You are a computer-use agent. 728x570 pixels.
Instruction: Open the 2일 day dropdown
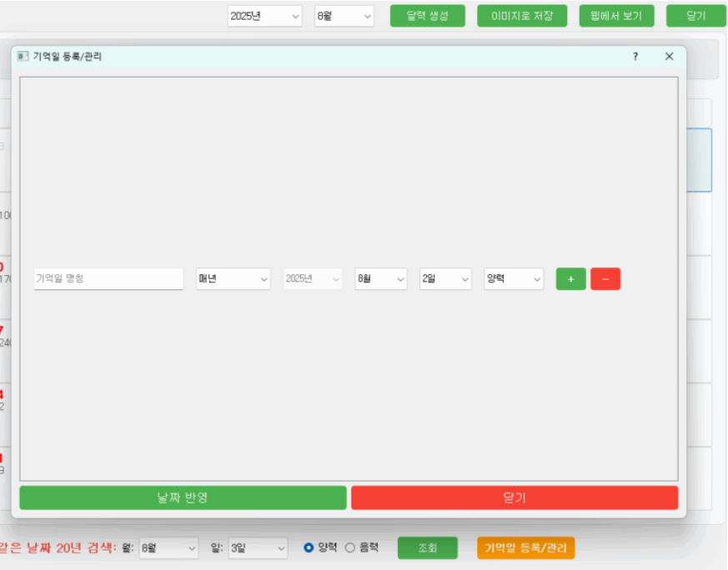[445, 279]
